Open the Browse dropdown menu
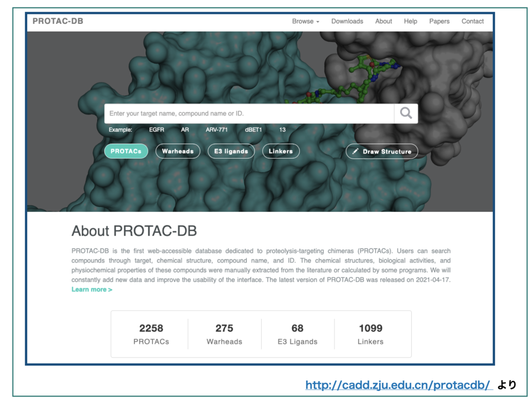 point(305,21)
